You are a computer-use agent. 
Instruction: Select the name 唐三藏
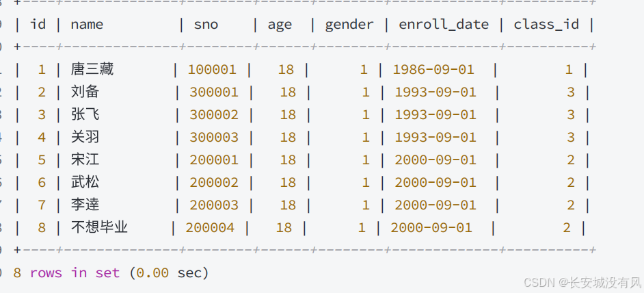pos(92,69)
